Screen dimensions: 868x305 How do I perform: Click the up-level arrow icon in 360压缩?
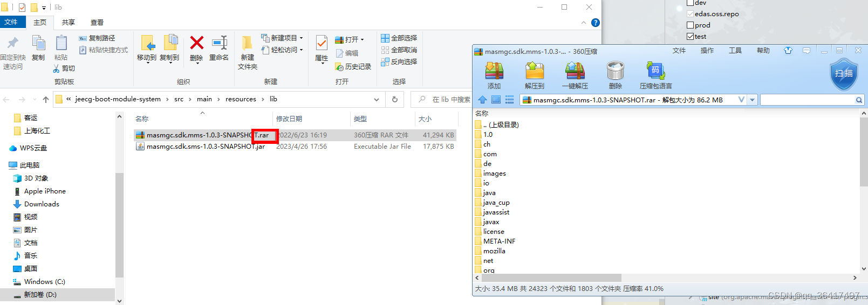[482, 100]
